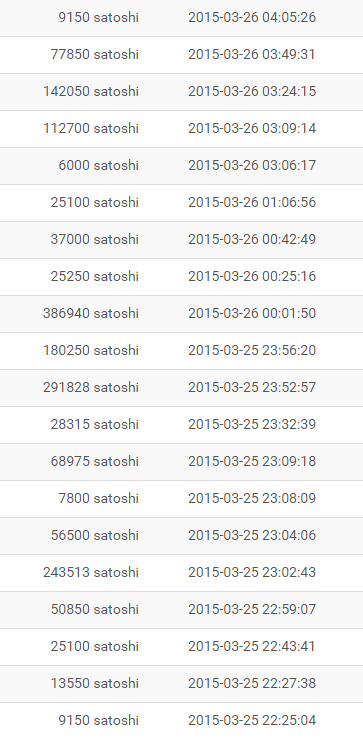Select the 291828 satoshi amount

(x=91, y=388)
